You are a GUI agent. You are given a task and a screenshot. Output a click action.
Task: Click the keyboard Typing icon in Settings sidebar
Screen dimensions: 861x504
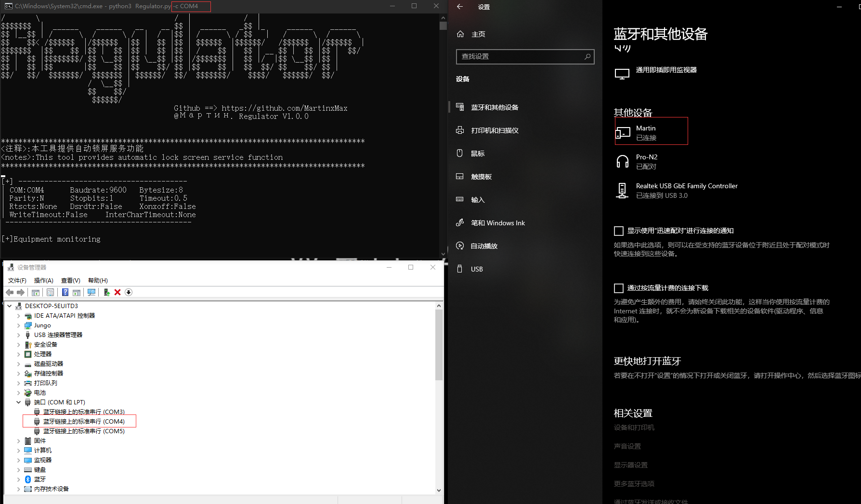460,199
